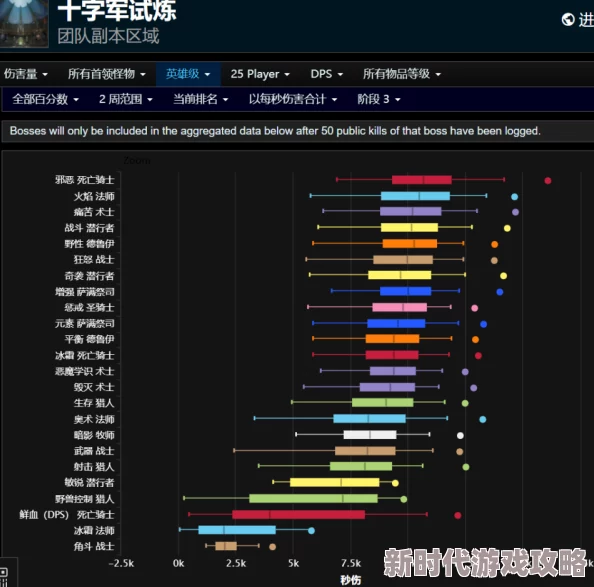Click the red box for 邪恶 死亡骑士

click(x=422, y=180)
